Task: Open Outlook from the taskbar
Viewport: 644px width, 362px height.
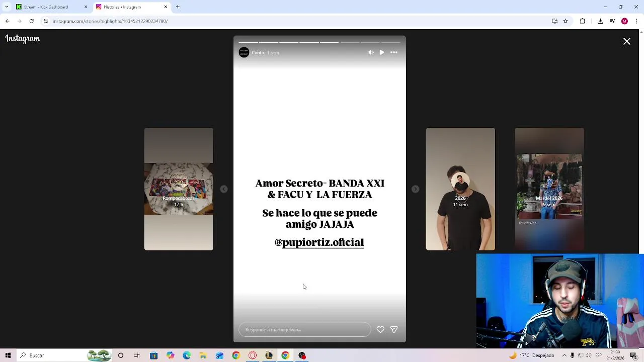Action: 219,355
